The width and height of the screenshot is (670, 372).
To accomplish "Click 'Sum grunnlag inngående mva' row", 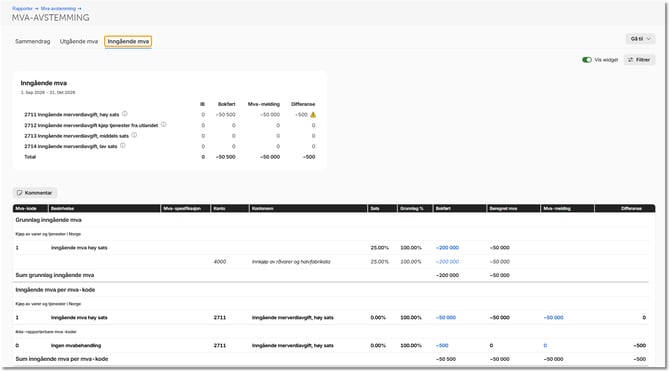I will (x=331, y=275).
